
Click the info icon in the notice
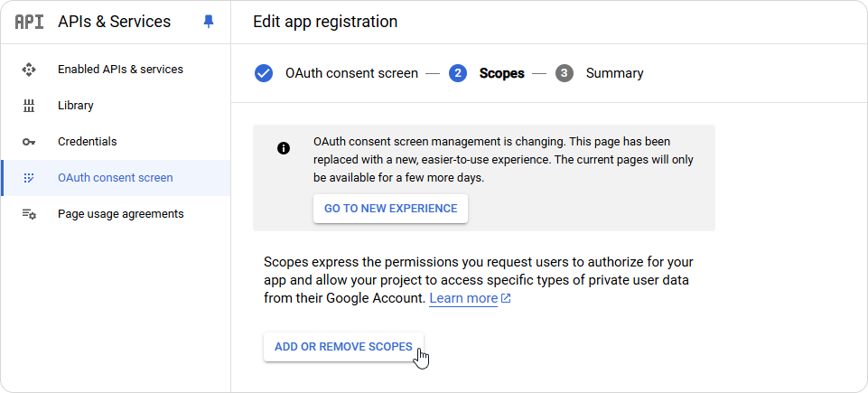[284, 148]
